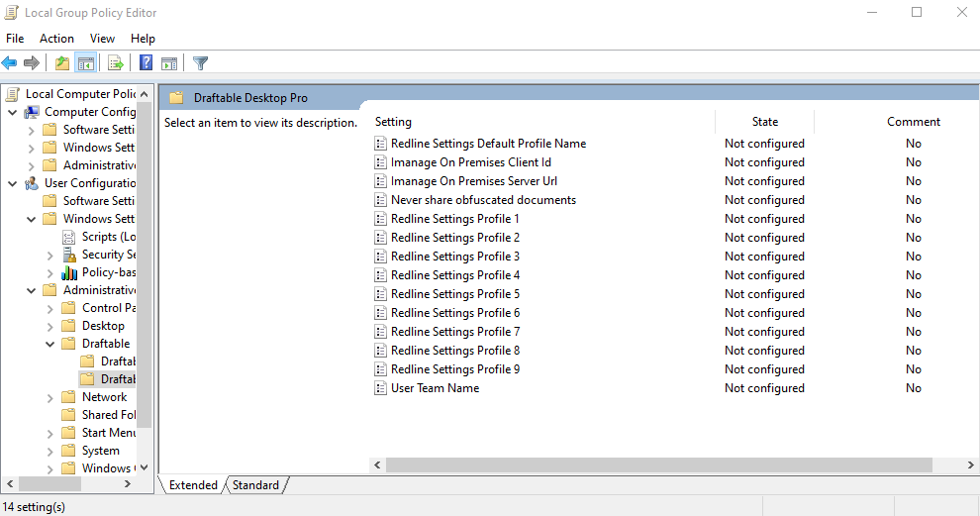The height and width of the screenshot is (516, 980).
Task: Click the Security Settings lock icon
Action: click(x=68, y=255)
